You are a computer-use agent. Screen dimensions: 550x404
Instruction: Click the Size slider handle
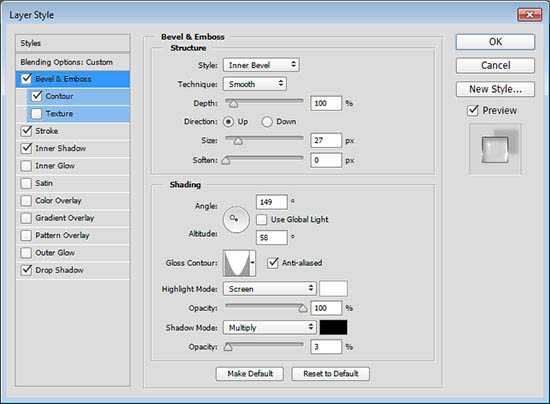click(x=238, y=141)
